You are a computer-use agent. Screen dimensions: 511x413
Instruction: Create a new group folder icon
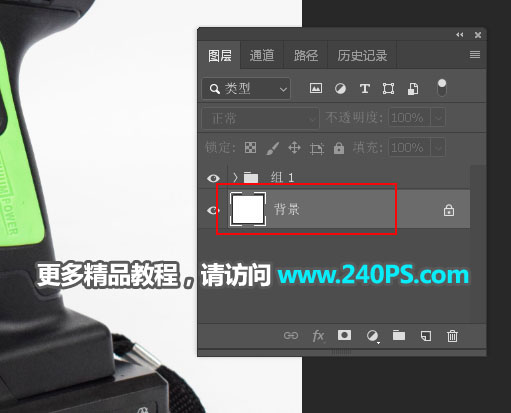pyautogui.click(x=399, y=335)
